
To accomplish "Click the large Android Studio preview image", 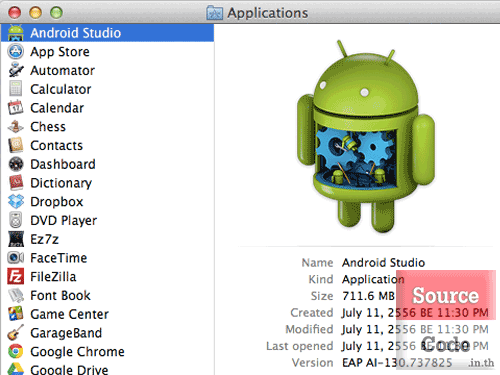I will coord(366,137).
